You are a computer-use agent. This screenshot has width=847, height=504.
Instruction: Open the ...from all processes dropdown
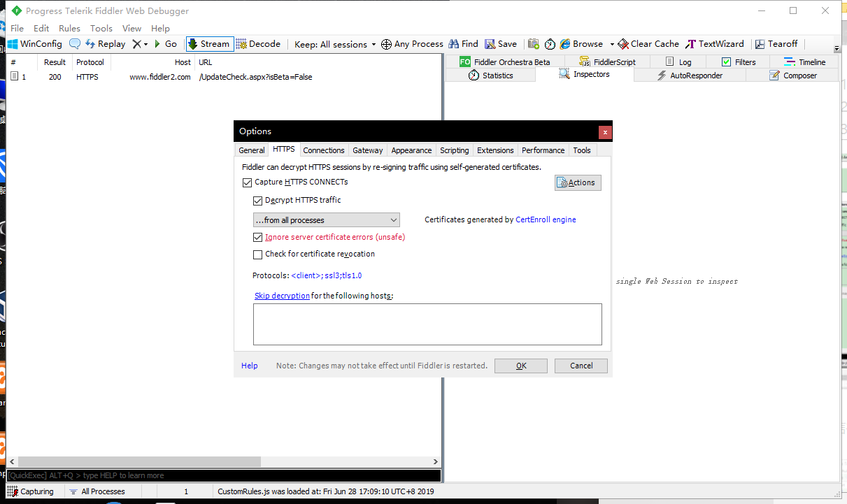click(x=326, y=220)
